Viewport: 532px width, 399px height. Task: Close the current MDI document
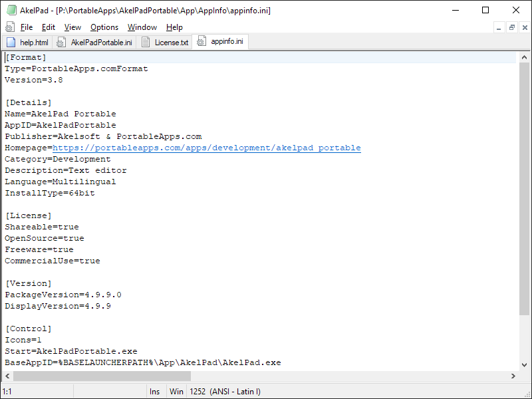[x=524, y=27]
